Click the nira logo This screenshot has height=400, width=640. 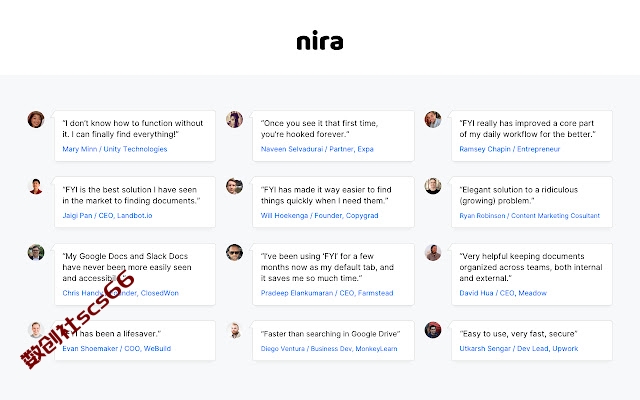click(x=320, y=40)
